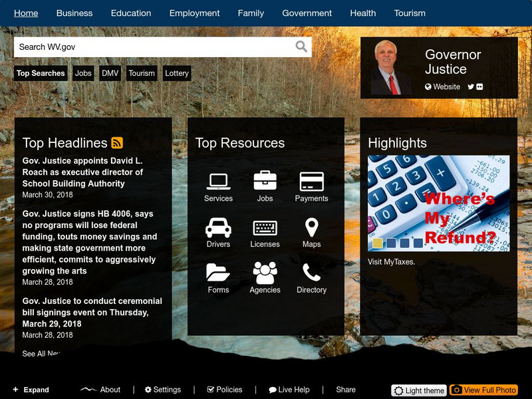The height and width of the screenshot is (399, 532).
Task: Click the Twitter icon on Governor card
Action: point(469,87)
